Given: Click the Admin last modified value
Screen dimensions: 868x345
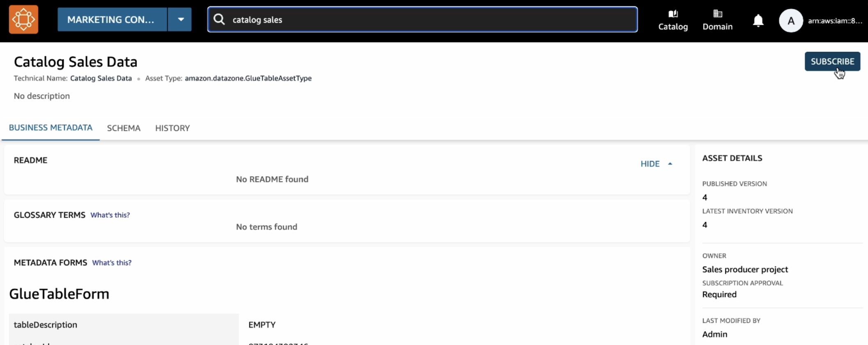Looking at the screenshot, I should click(x=714, y=334).
